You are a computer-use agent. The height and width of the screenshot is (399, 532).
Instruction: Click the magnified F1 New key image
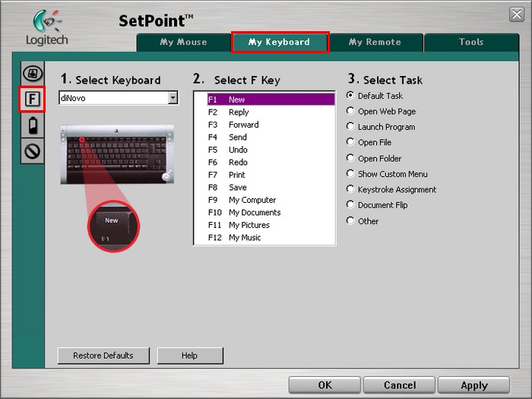pyautogui.click(x=114, y=226)
